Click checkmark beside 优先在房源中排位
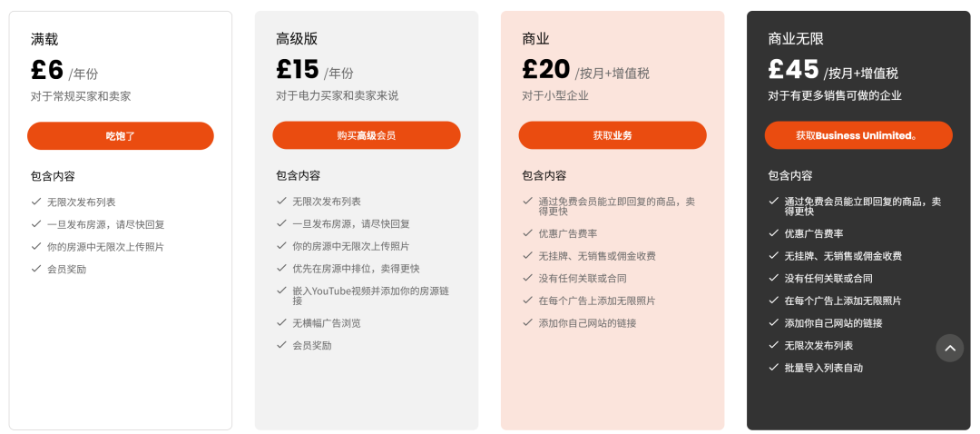This screenshot has height=434, width=980. [282, 269]
